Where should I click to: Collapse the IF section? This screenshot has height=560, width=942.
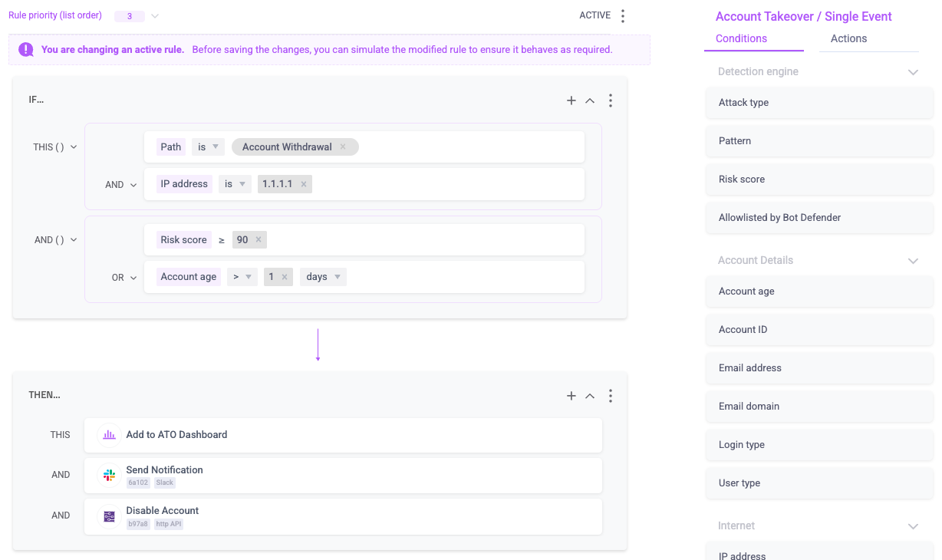click(590, 100)
